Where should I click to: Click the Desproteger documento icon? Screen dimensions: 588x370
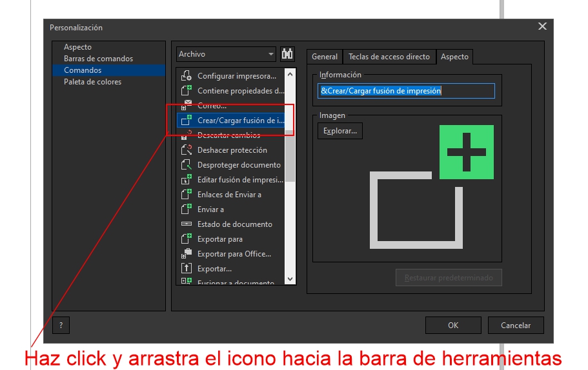pyautogui.click(x=187, y=165)
